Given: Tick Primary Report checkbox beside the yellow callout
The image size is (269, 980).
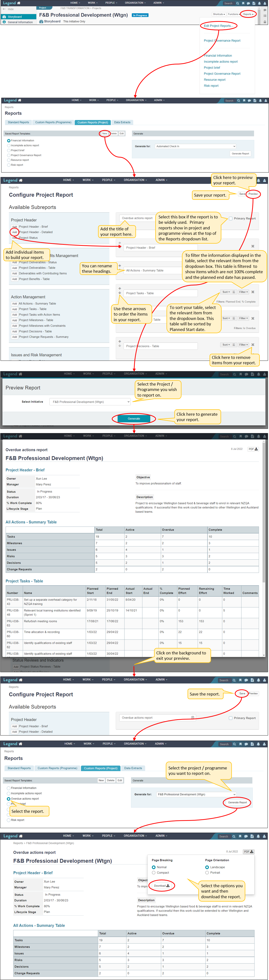Looking at the screenshot, I should 231,218.
